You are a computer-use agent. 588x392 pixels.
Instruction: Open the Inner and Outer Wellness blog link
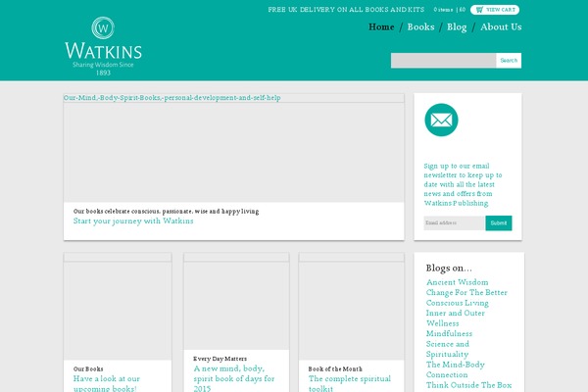coord(456,318)
